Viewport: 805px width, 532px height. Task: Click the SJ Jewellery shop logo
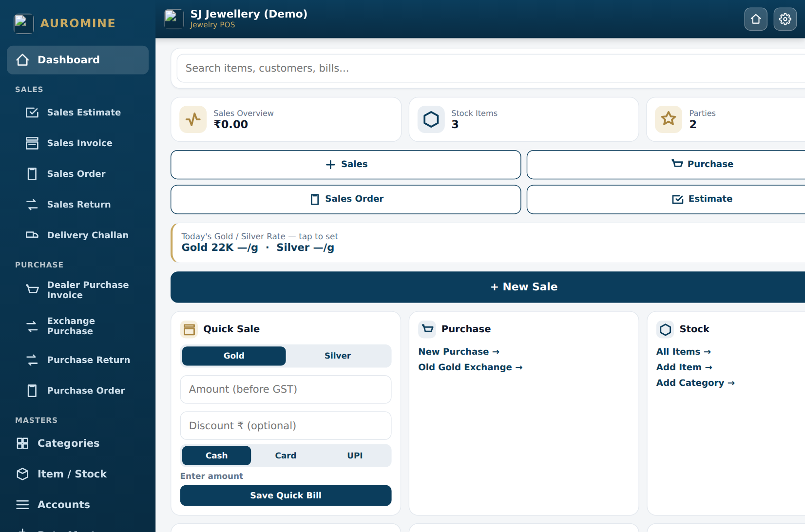pyautogui.click(x=174, y=19)
